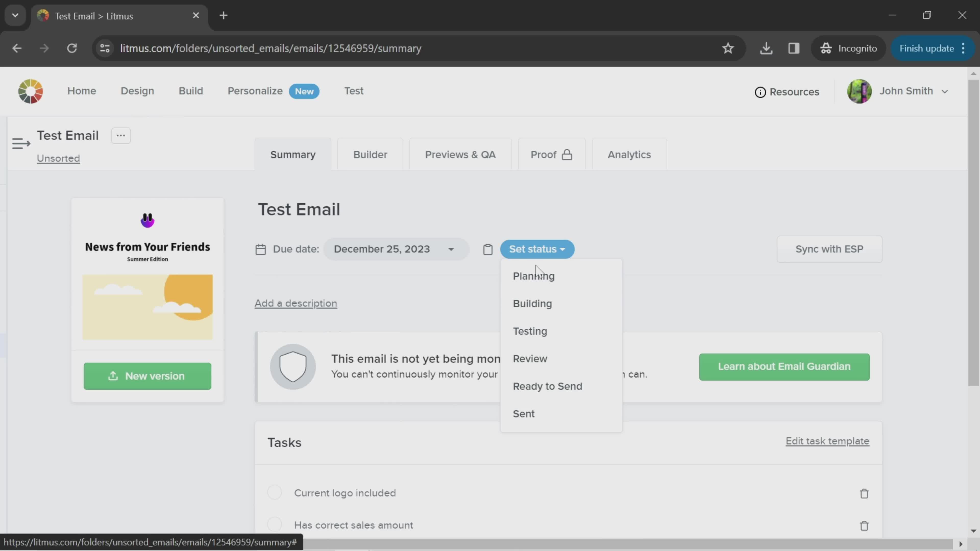This screenshot has height=551, width=980.
Task: Open the Resources link
Action: tap(787, 92)
